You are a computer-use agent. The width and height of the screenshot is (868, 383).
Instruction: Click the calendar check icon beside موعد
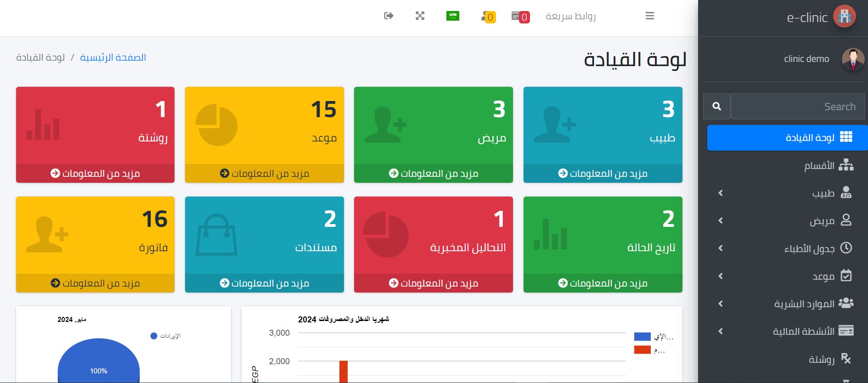(846, 276)
